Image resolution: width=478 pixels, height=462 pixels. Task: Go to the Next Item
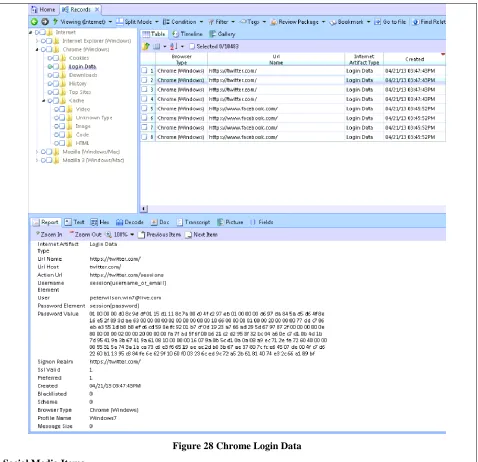point(202,235)
